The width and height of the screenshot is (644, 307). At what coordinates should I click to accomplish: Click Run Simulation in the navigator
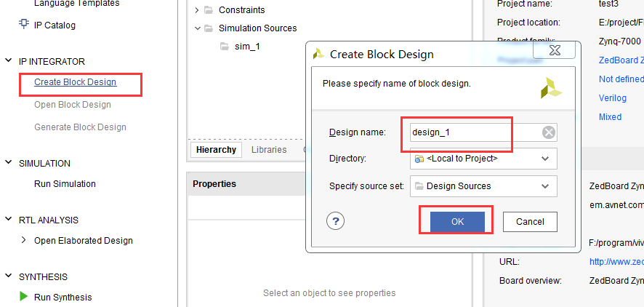pyautogui.click(x=65, y=184)
